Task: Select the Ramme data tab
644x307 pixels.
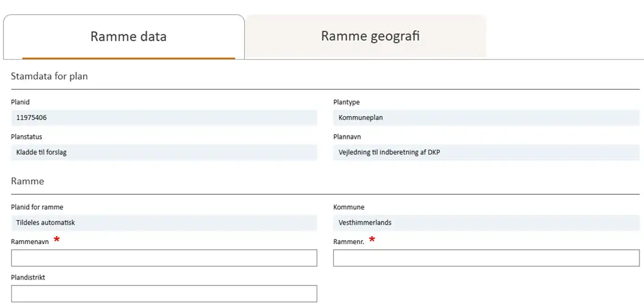Action: [x=128, y=36]
